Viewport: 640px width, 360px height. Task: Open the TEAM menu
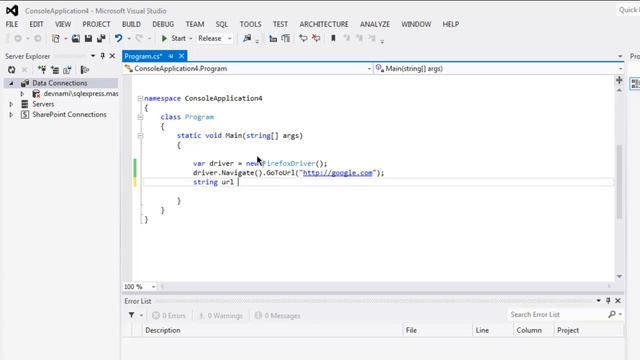(195, 24)
